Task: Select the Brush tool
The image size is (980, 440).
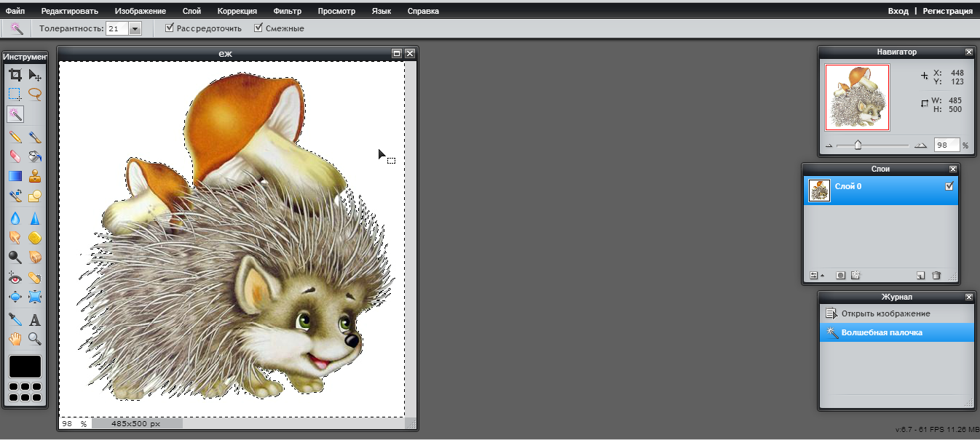Action: pos(34,137)
